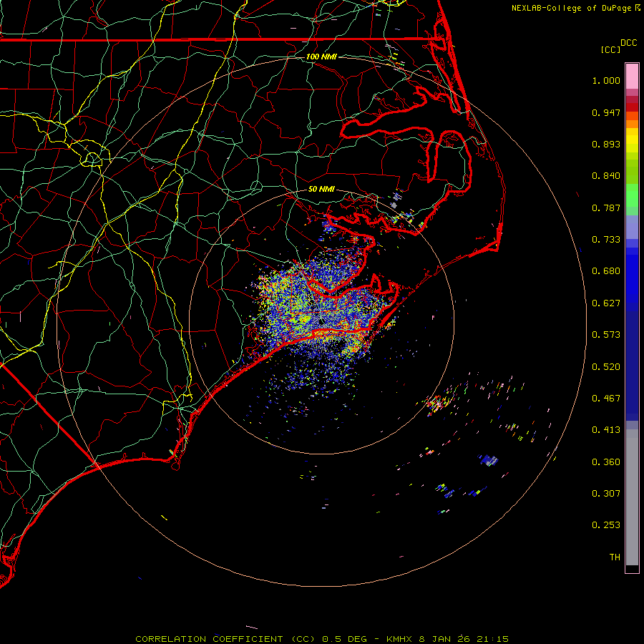644x644 pixels.
Task: Click the 8 JAN 26 date text
Action: [x=444, y=639]
